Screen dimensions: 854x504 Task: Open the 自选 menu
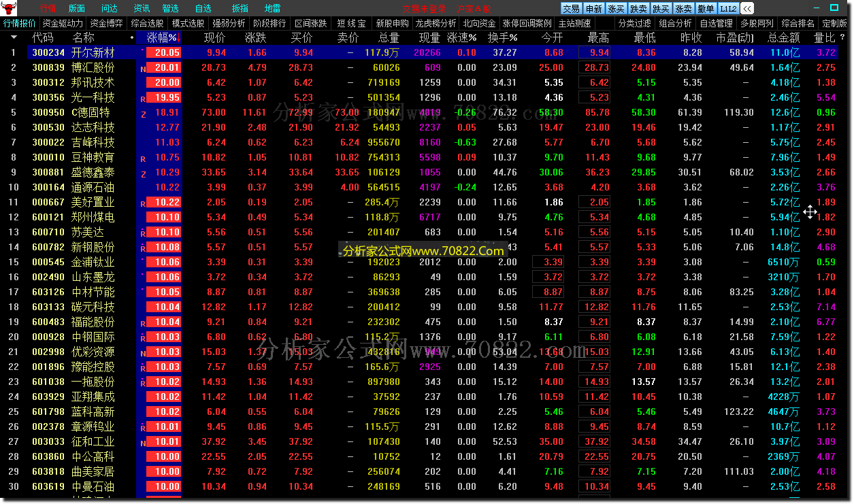point(203,9)
